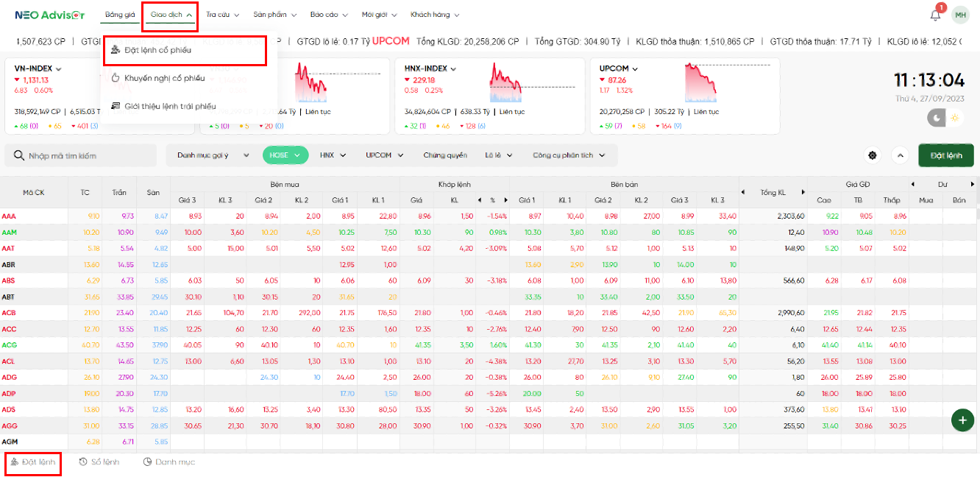Screen dimensions: 980x477
Task: Click the green plus floating button
Action: click(x=962, y=420)
